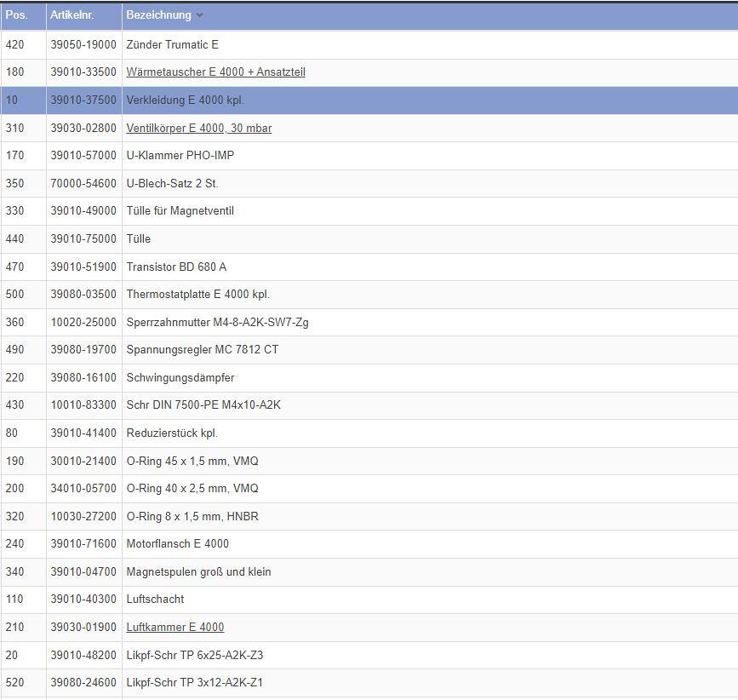The height and width of the screenshot is (700, 738).
Task: Open the Wärmetauscher E 4000 + Ansatzteil link
Action: [x=215, y=72]
